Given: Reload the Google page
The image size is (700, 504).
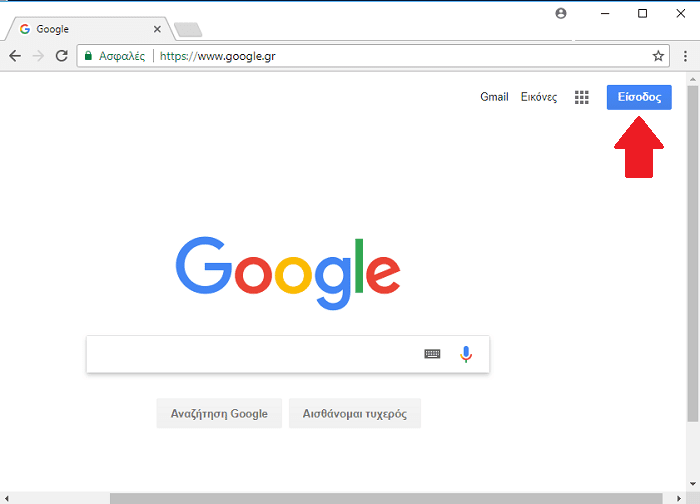Looking at the screenshot, I should (62, 56).
